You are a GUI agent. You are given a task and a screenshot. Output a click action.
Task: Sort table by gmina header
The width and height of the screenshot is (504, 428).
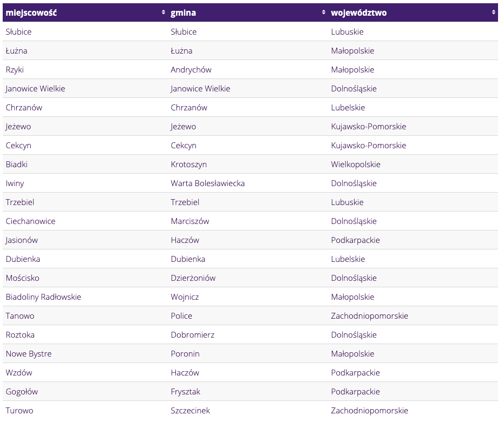click(x=183, y=12)
